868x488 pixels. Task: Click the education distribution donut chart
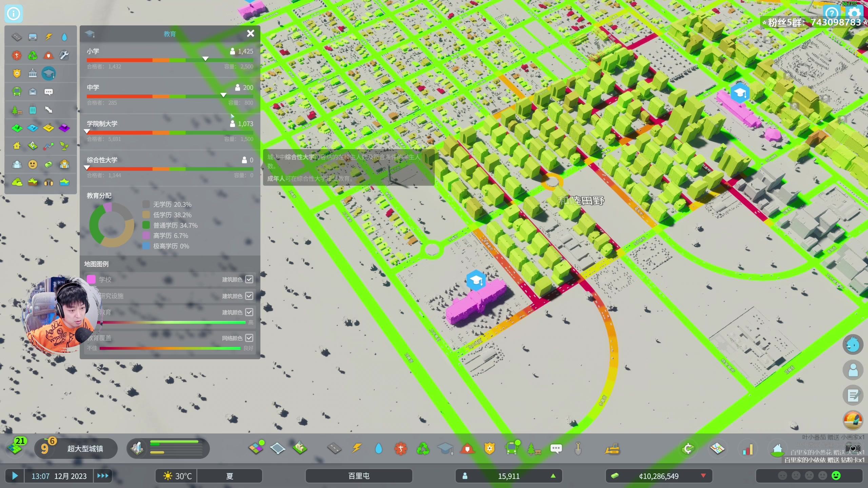point(112,225)
